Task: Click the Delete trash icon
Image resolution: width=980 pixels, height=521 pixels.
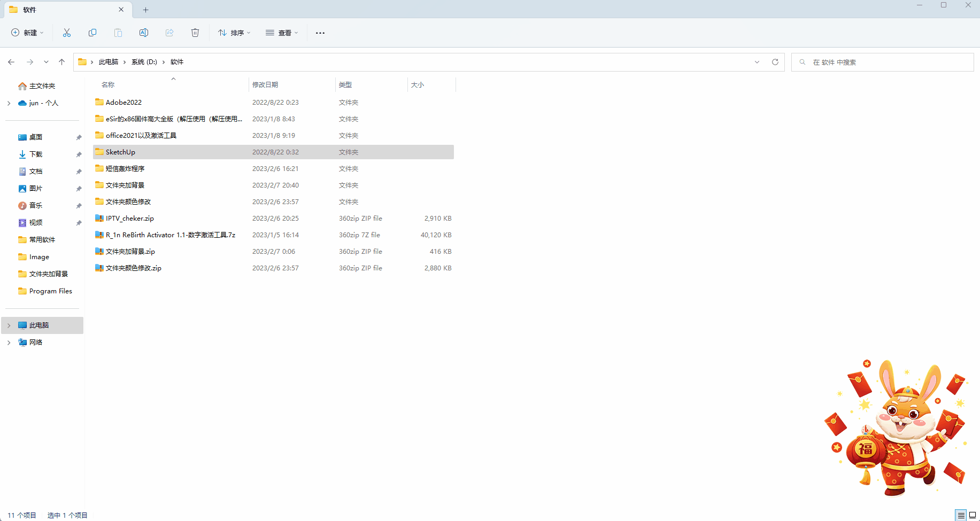Action: point(195,33)
